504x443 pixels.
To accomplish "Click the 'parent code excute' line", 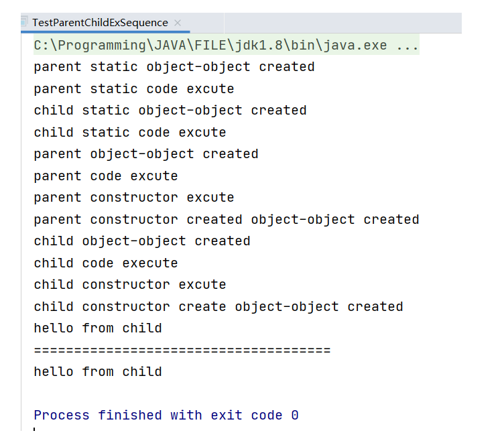I will [x=106, y=176].
